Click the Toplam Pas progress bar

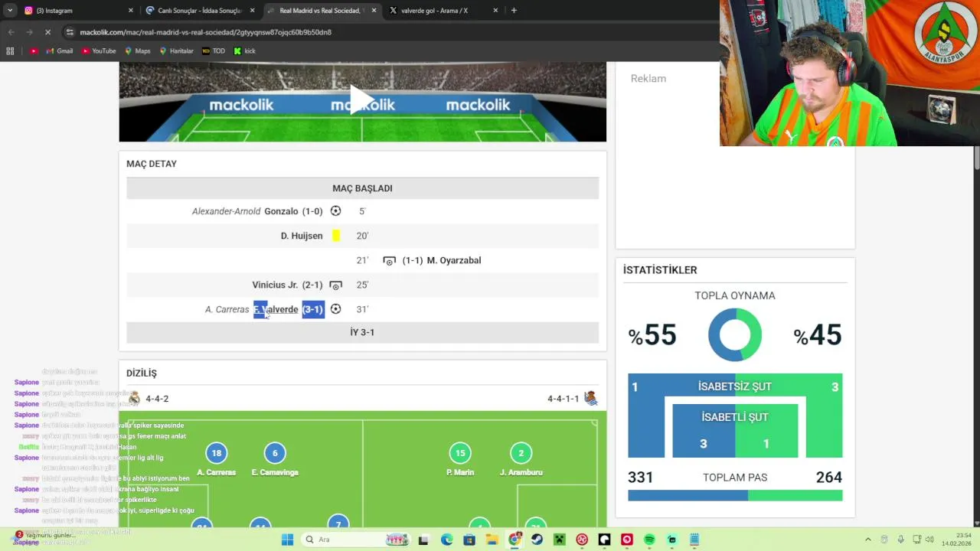click(x=735, y=496)
